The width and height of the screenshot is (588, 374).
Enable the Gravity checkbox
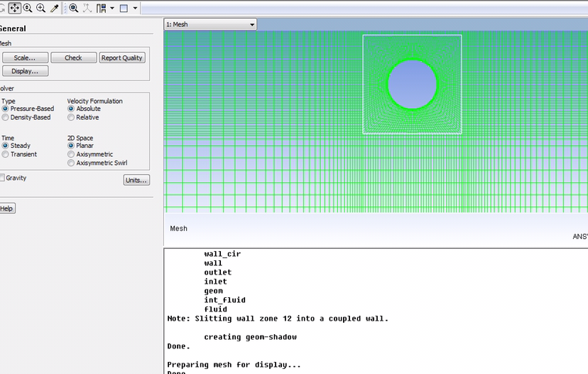coord(3,178)
